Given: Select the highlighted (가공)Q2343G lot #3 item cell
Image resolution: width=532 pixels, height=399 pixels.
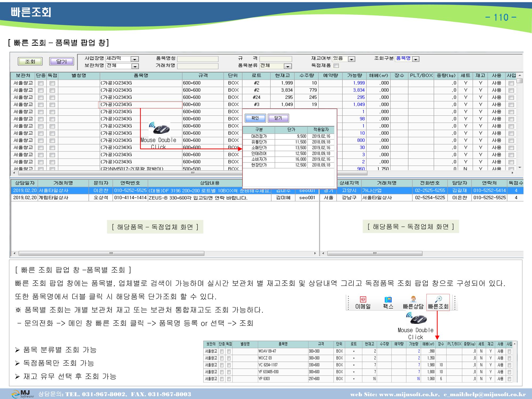Looking at the screenshot, I should click(140, 105).
